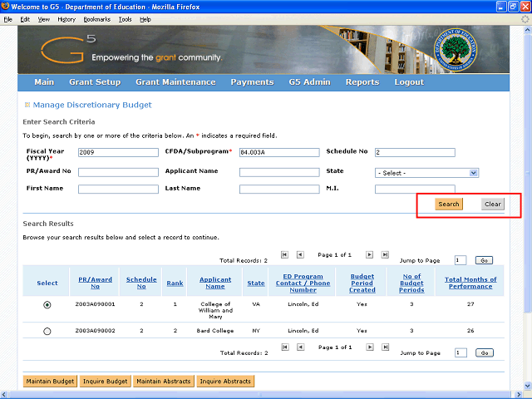
Task: Select the College of William and Mary radio button
Action: 47,305
